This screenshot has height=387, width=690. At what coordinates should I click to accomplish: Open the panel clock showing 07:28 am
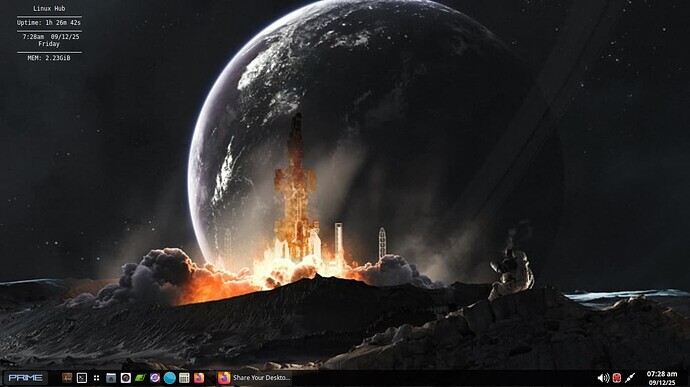tap(662, 378)
